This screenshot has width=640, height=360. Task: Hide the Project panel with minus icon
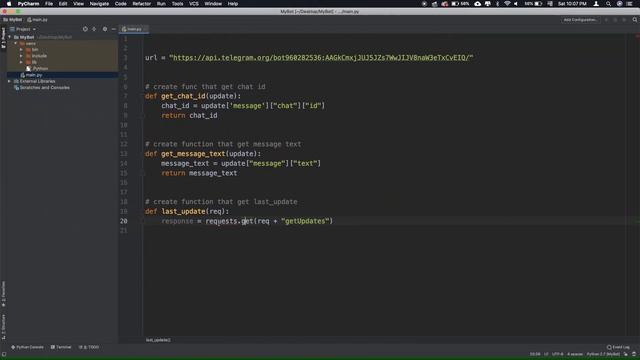pyautogui.click(x=113, y=29)
